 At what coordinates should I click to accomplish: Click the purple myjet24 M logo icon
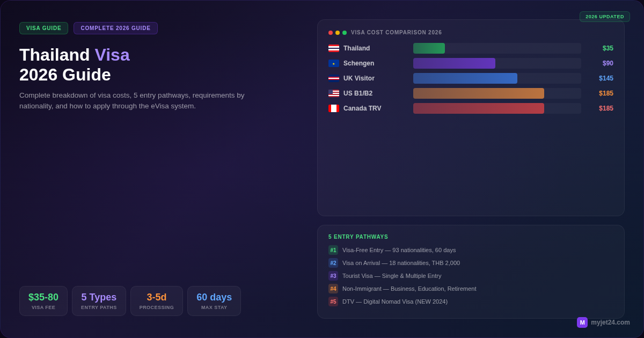tap(581, 322)
